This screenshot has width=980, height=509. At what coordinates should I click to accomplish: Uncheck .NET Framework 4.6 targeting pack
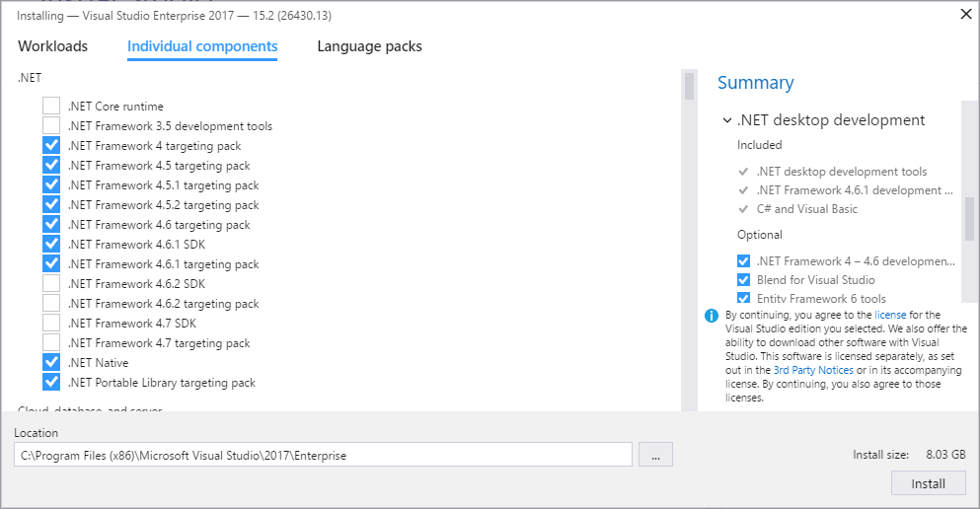click(51, 224)
